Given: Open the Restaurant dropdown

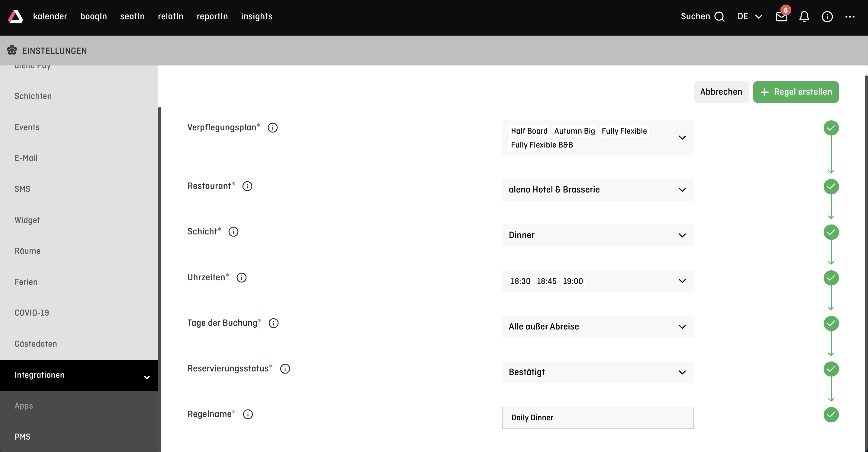Looking at the screenshot, I should pos(598,189).
